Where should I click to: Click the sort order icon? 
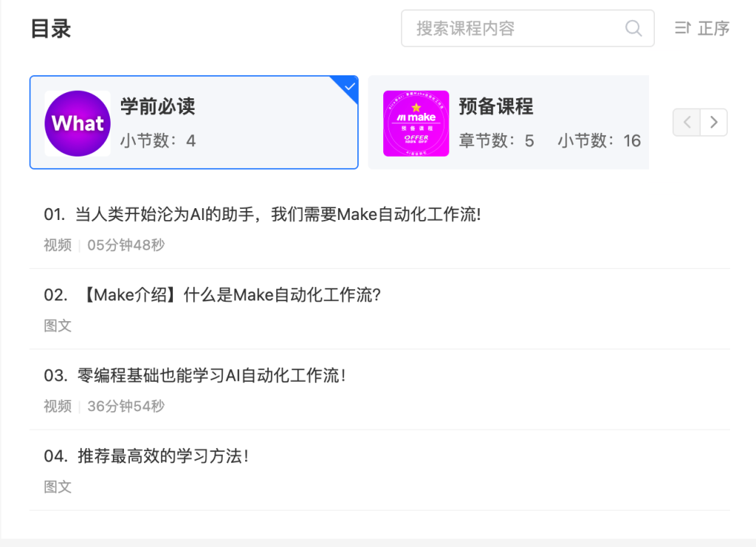[x=682, y=28]
